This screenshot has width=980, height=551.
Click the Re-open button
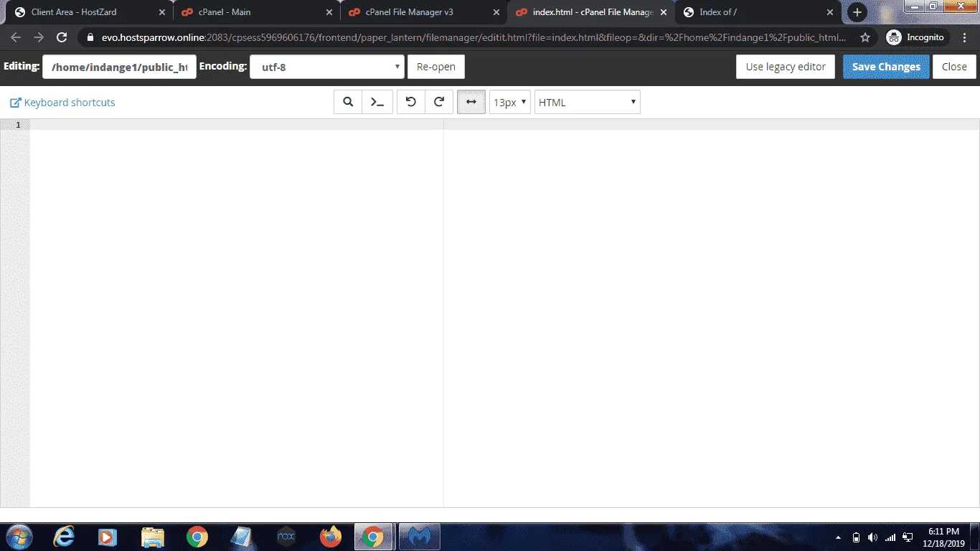click(436, 67)
